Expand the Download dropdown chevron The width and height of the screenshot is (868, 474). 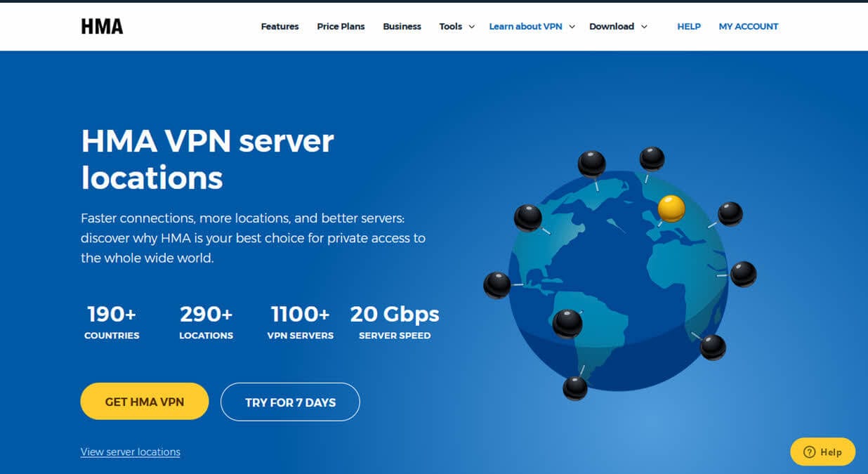(x=644, y=27)
